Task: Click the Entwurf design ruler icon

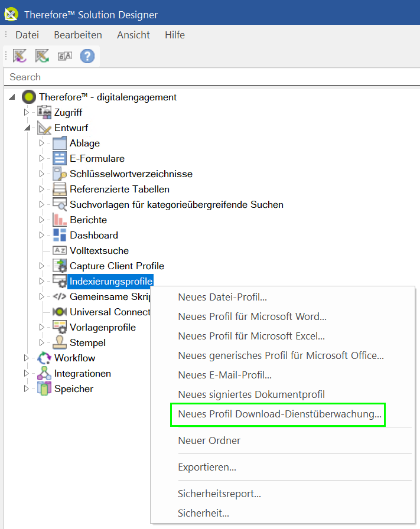Action: click(x=44, y=128)
